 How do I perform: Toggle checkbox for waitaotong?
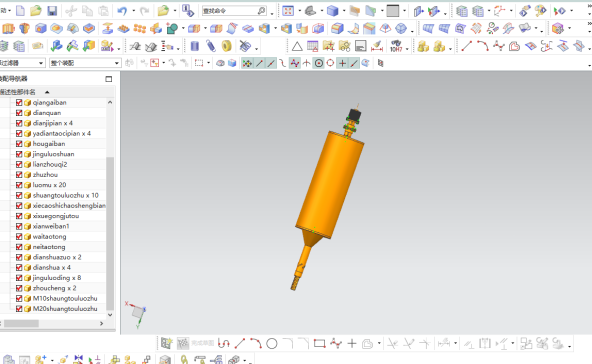point(19,236)
